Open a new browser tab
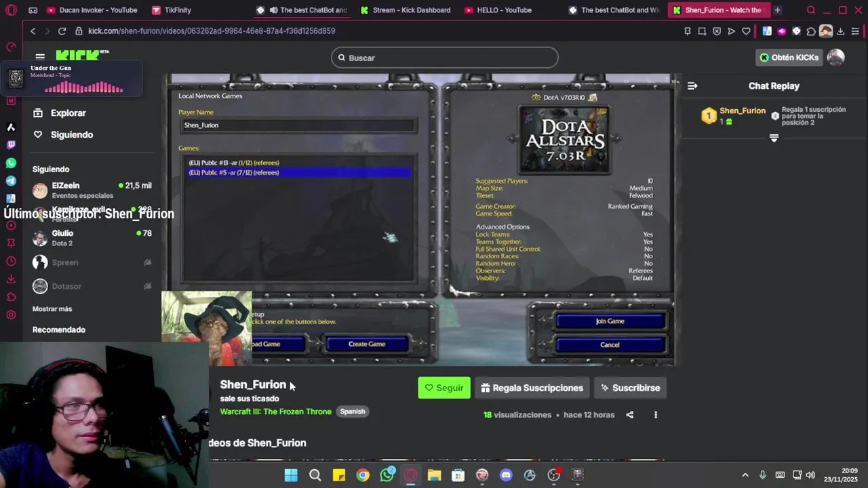Viewport: 868px width, 488px height. (x=777, y=10)
